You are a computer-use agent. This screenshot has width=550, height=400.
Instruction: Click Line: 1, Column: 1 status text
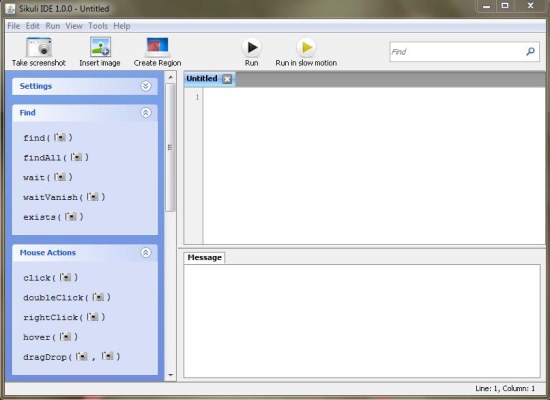pos(505,388)
